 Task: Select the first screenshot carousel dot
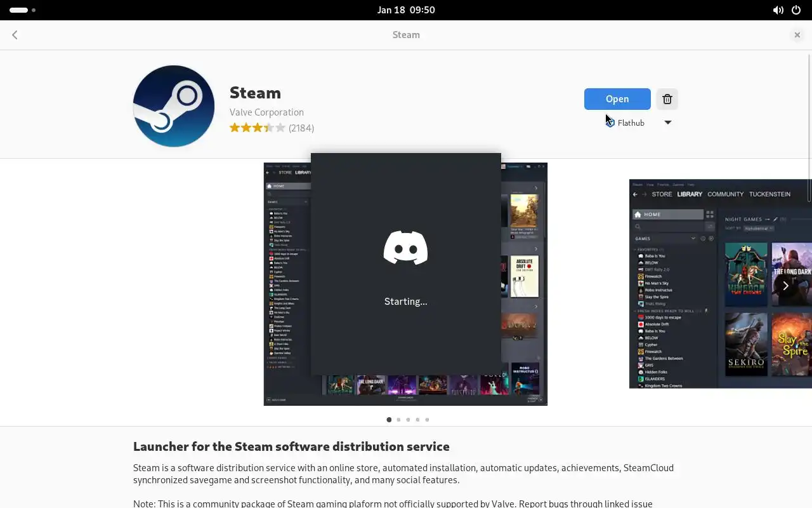pyautogui.click(x=389, y=420)
